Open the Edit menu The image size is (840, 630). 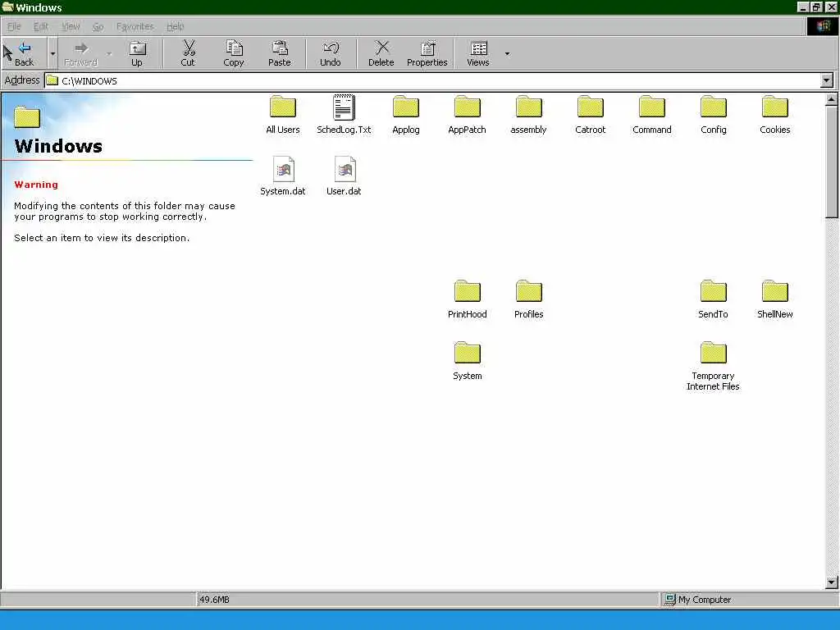tap(41, 26)
